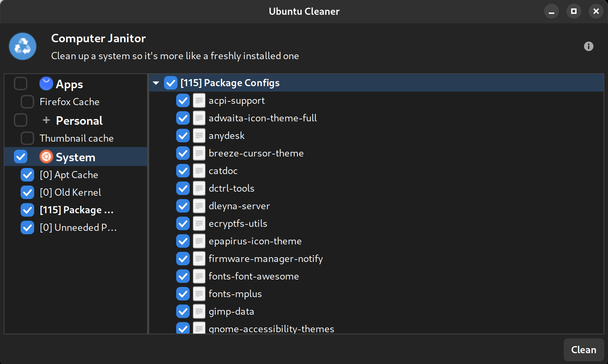Tick the Thumbnail cache checkbox
This screenshot has height=364, width=608.
coord(27,138)
